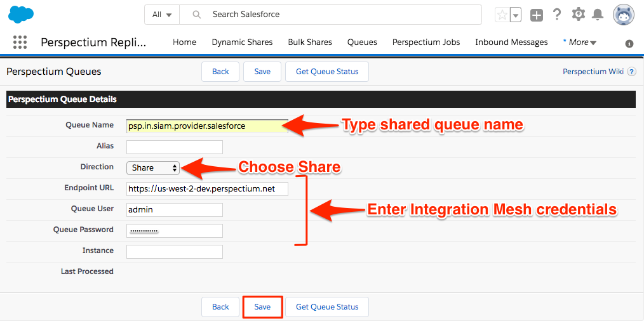This screenshot has height=326, width=644.
Task: Click the Queue Password field
Action: (175, 230)
